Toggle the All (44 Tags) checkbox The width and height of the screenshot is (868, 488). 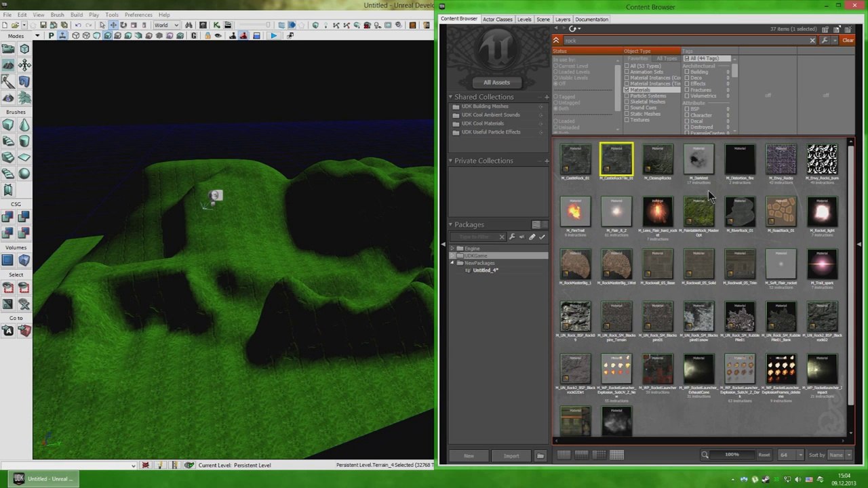coord(686,59)
